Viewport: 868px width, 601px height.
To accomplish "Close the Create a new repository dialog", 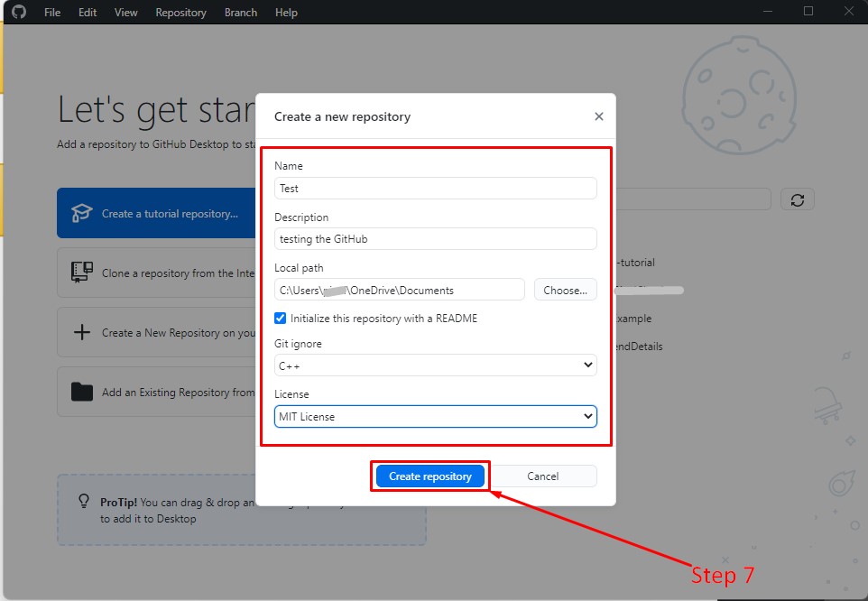I will pos(598,116).
